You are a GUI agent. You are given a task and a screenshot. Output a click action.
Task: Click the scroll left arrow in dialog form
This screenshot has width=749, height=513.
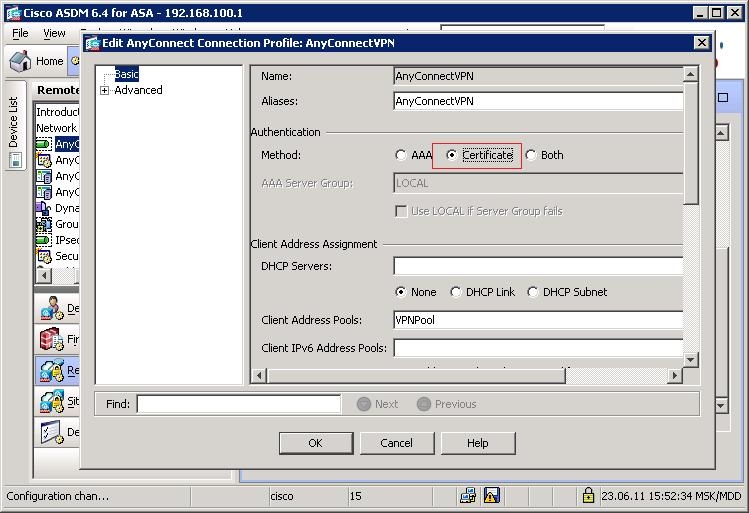pos(259,375)
